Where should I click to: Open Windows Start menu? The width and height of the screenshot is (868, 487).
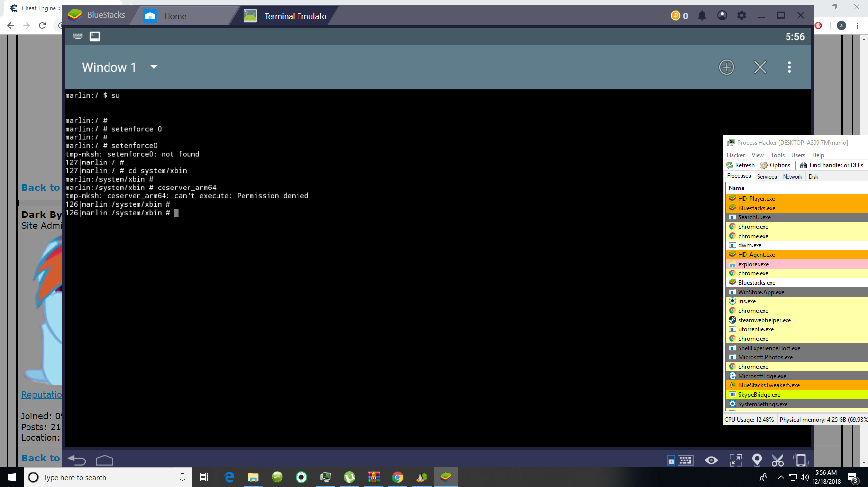click(x=12, y=477)
